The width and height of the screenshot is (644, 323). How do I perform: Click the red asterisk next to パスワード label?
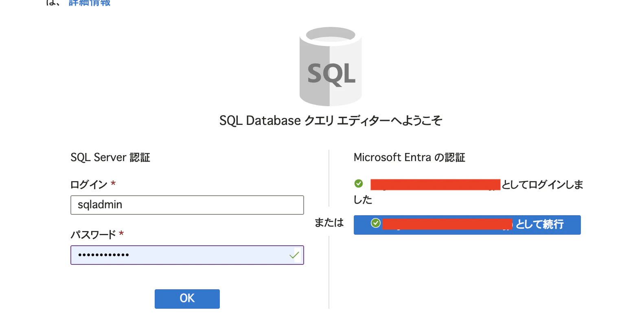[121, 234]
